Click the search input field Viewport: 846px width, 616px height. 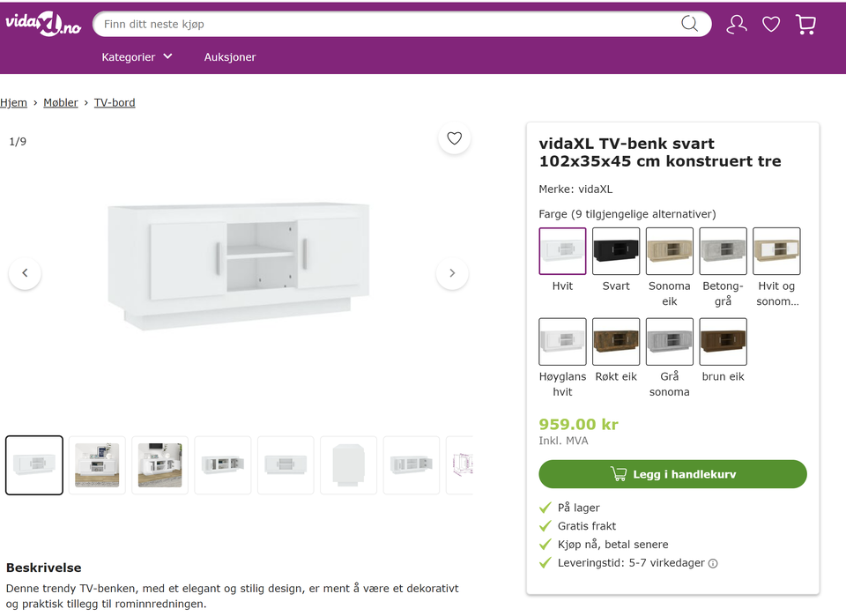pyautogui.click(x=388, y=24)
